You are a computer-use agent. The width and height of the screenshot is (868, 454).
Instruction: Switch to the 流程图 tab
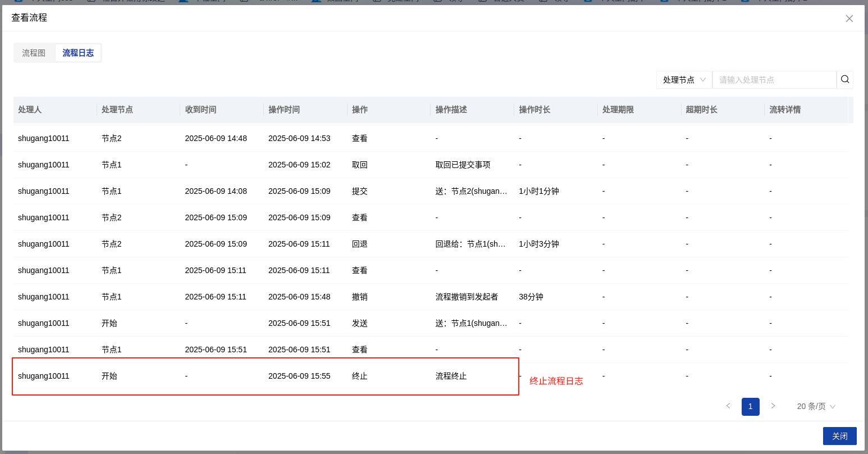click(34, 53)
